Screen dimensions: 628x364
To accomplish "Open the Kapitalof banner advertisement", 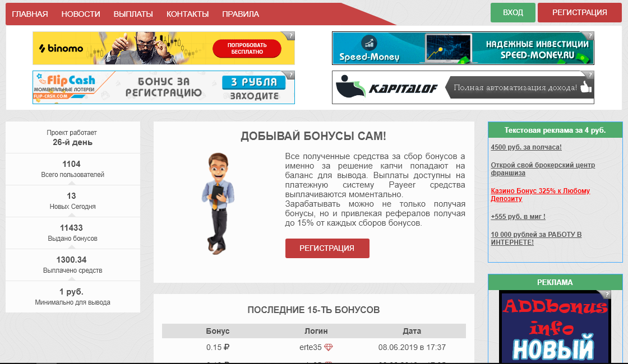I will click(x=463, y=87).
